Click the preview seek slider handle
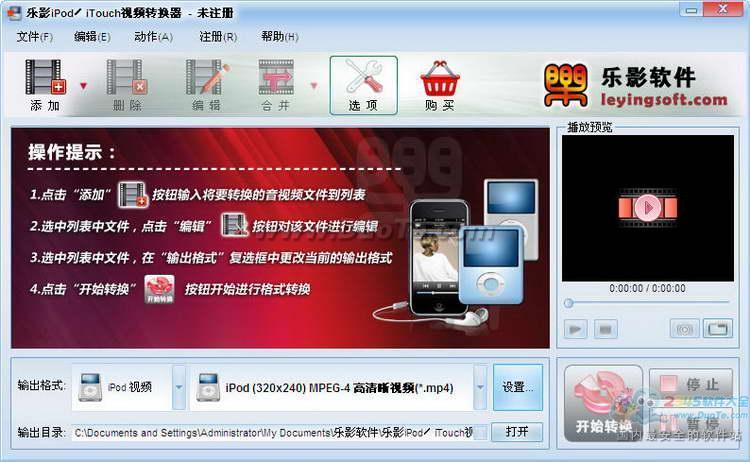 pyautogui.click(x=568, y=303)
